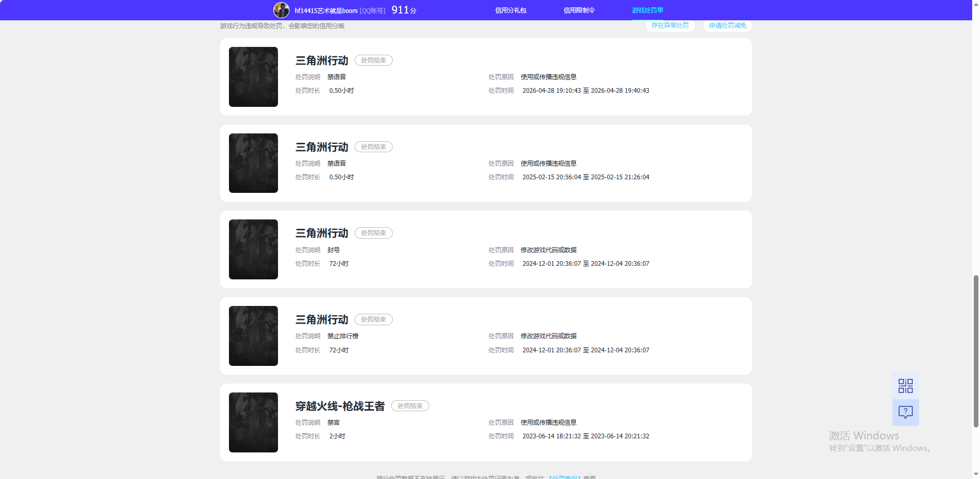
Task: Click thumbnail of 2026-04-28 三角洲行动 penalty
Action: 253,77
